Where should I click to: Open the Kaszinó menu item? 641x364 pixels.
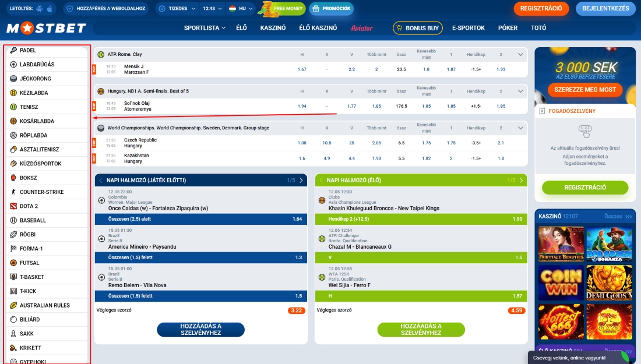coord(273,28)
